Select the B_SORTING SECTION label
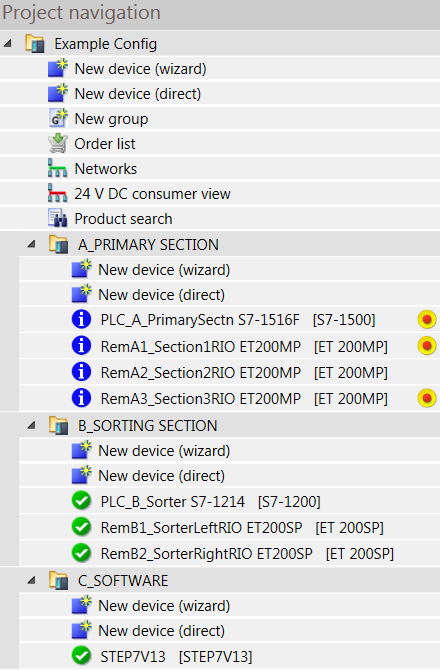Screen dimensions: 440x670 click(147, 426)
